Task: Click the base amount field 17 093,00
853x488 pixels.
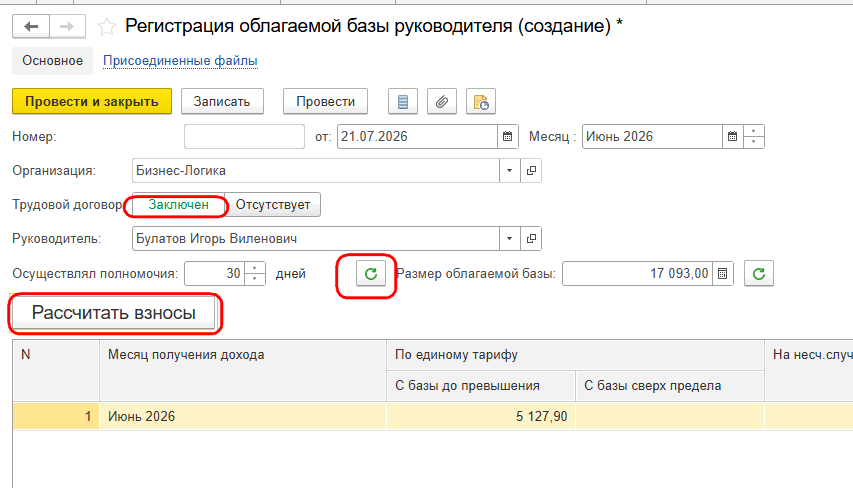Action: click(638, 273)
